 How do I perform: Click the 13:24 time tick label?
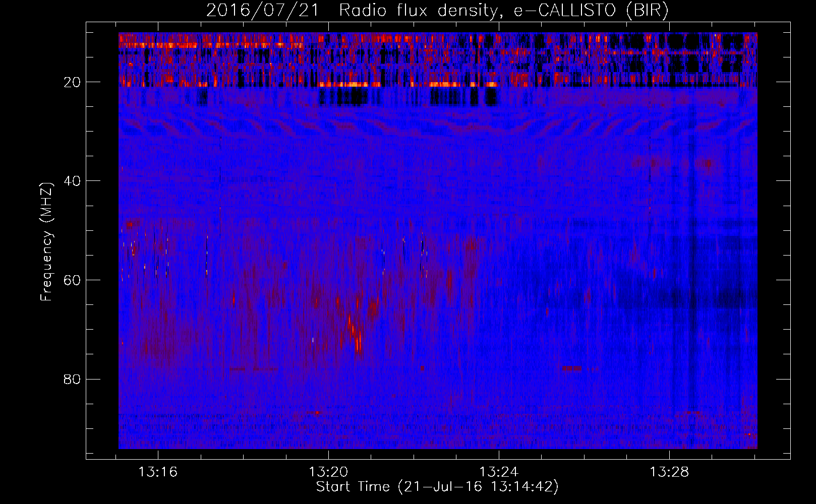(499, 472)
